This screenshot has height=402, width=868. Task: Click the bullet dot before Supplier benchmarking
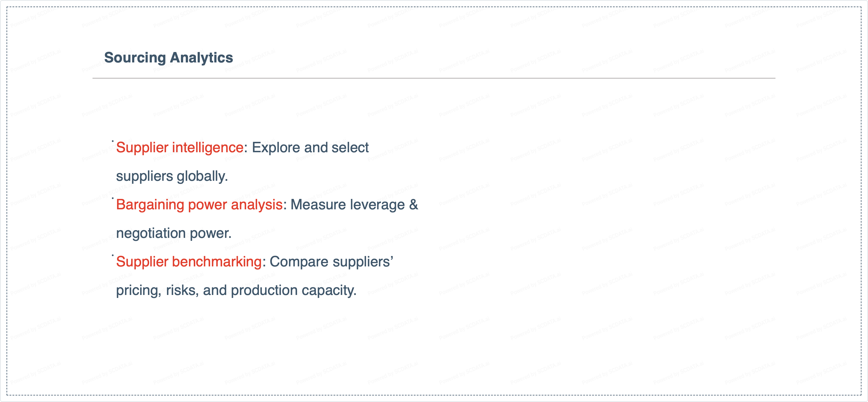pyautogui.click(x=113, y=255)
